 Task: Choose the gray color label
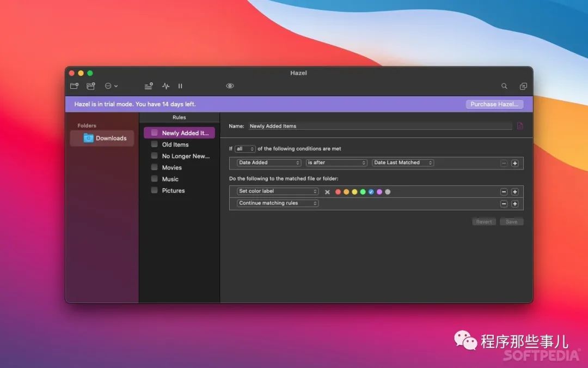tap(388, 192)
